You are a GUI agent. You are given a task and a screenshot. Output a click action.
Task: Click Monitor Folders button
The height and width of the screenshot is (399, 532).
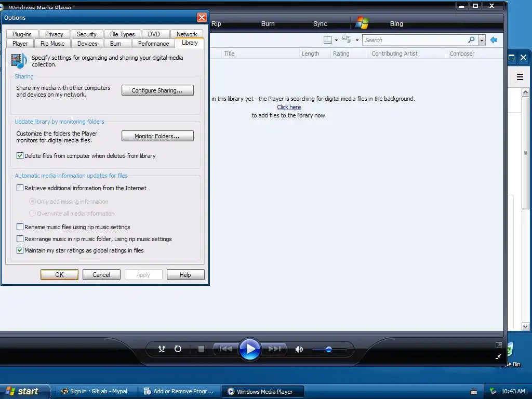pyautogui.click(x=157, y=136)
